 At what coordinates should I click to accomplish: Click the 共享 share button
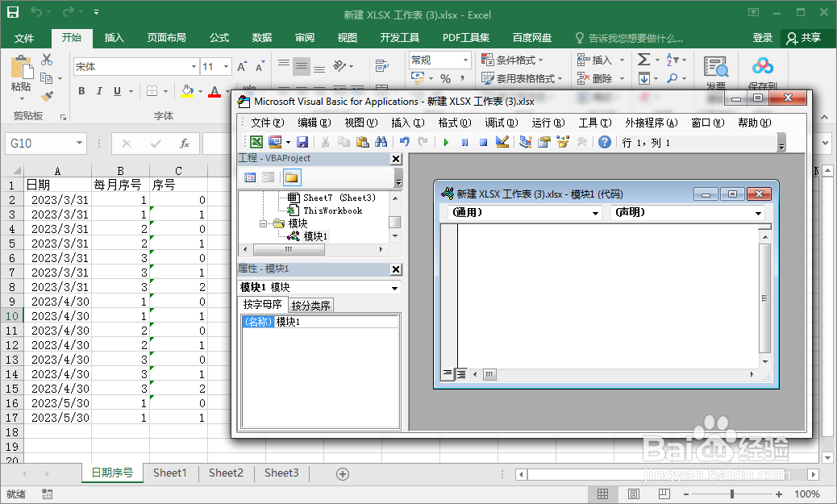804,38
